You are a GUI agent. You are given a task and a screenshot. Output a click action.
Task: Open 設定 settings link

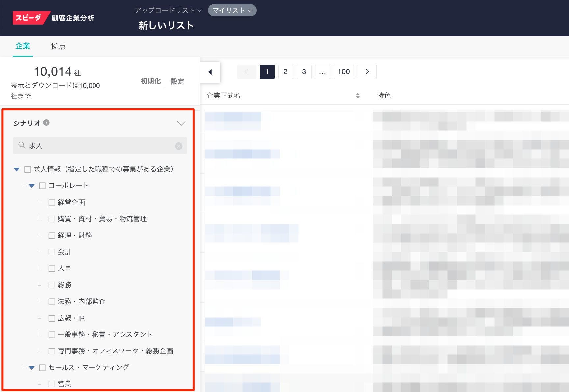(x=177, y=81)
